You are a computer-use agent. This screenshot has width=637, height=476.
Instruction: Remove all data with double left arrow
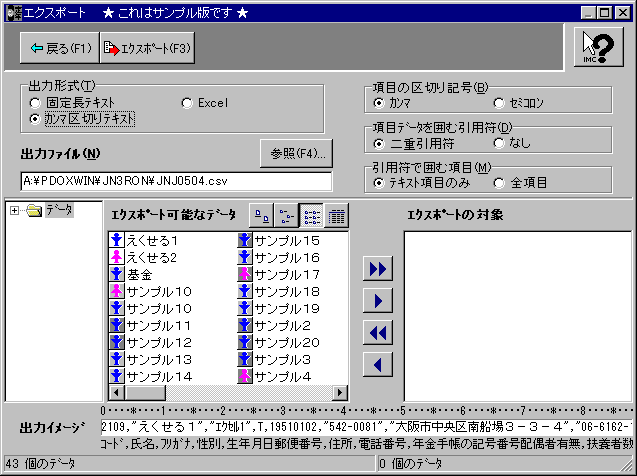click(377, 333)
